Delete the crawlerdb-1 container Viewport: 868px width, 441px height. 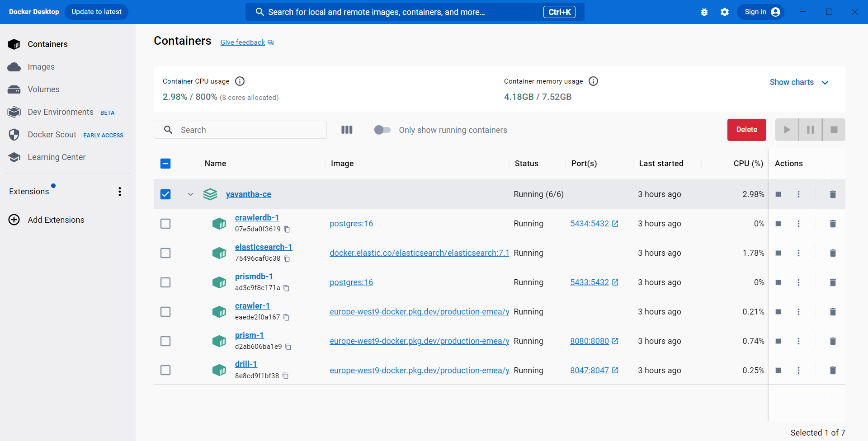833,224
